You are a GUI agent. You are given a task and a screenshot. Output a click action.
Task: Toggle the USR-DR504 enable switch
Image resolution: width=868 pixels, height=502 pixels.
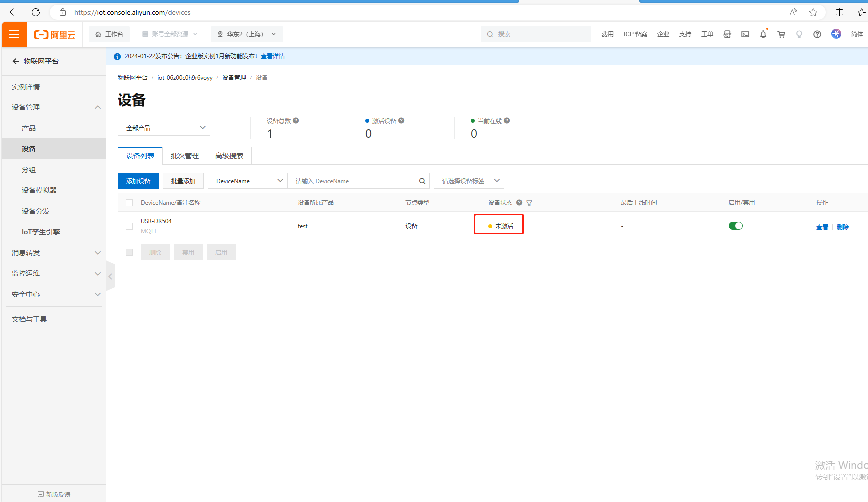pos(735,226)
